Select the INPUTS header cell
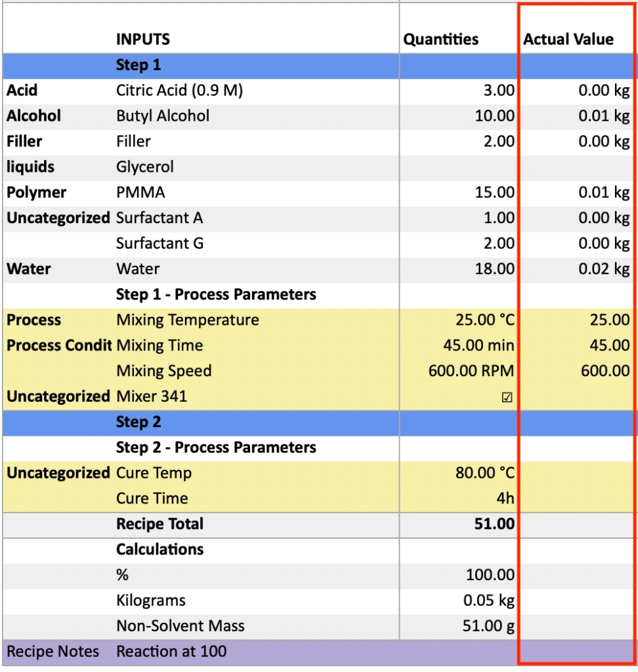 tap(143, 39)
